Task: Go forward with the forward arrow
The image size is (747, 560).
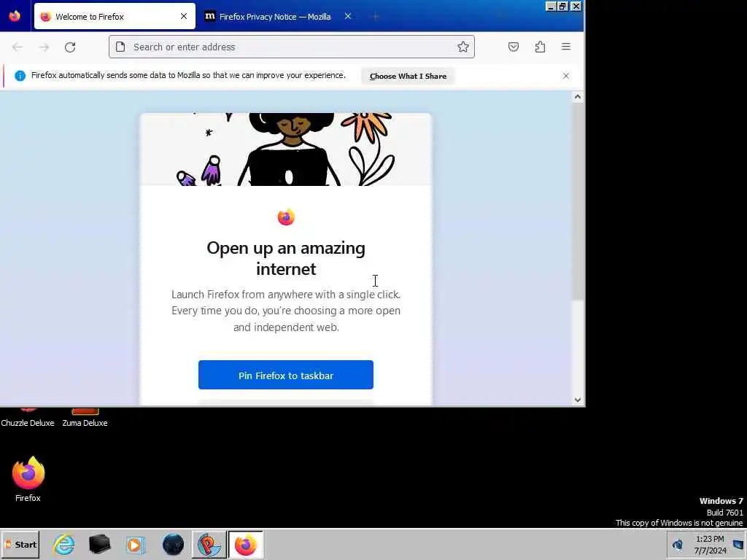Action: click(44, 47)
